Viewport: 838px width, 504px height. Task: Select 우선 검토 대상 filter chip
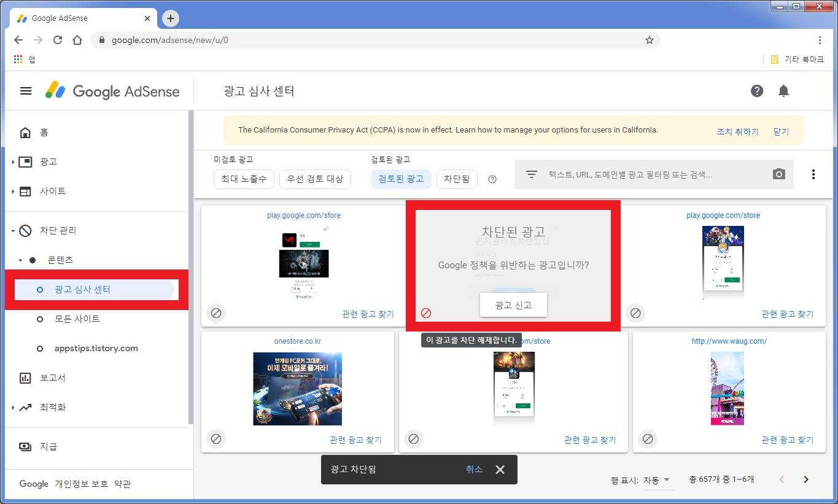pos(315,179)
